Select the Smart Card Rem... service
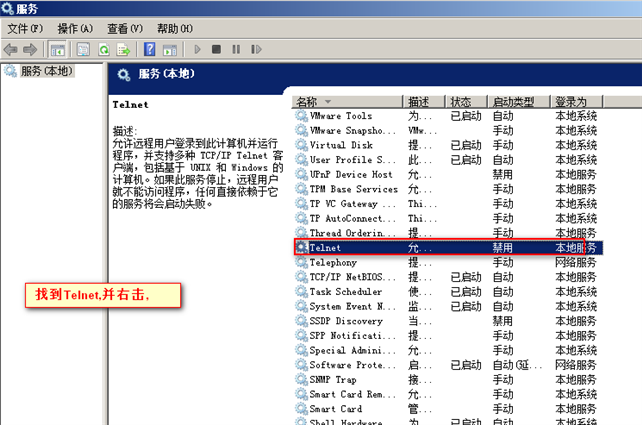642x425 pixels. pyautogui.click(x=353, y=394)
